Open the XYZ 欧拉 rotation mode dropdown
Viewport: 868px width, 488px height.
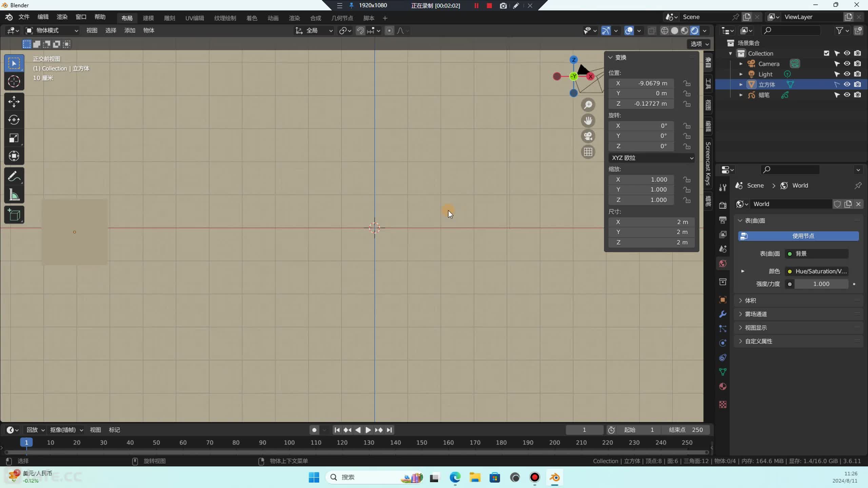tap(651, 158)
